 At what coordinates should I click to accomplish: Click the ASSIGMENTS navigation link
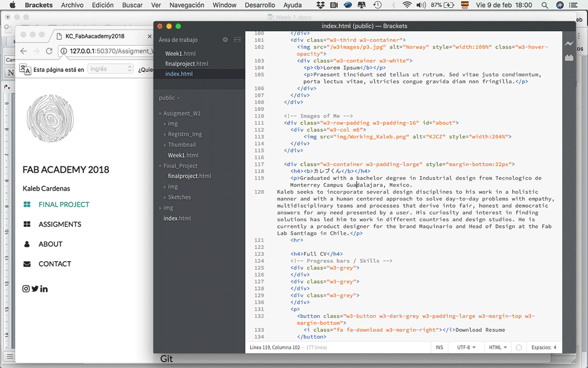(x=60, y=224)
